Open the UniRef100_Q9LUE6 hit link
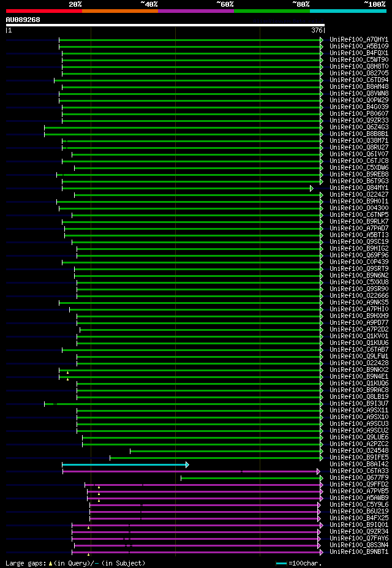 359,437
